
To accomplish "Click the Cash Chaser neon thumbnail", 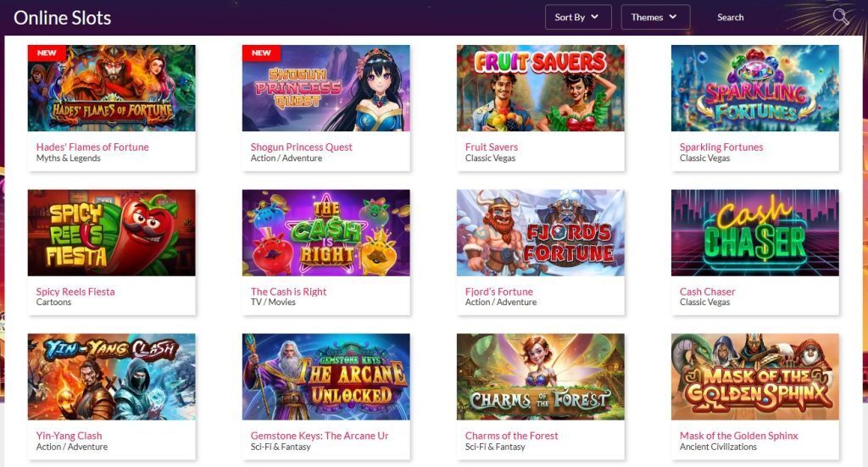I will coord(755,233).
